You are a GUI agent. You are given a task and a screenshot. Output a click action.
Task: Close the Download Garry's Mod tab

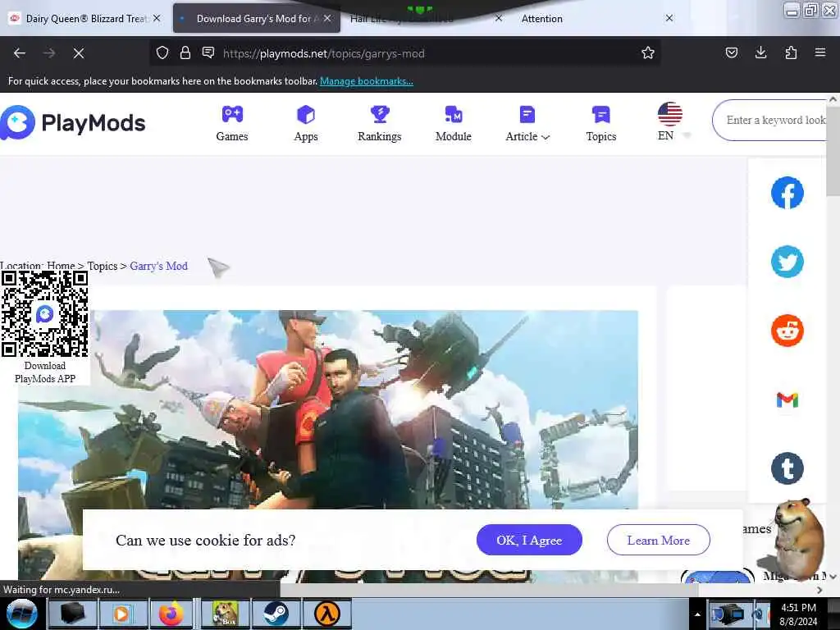click(x=327, y=18)
